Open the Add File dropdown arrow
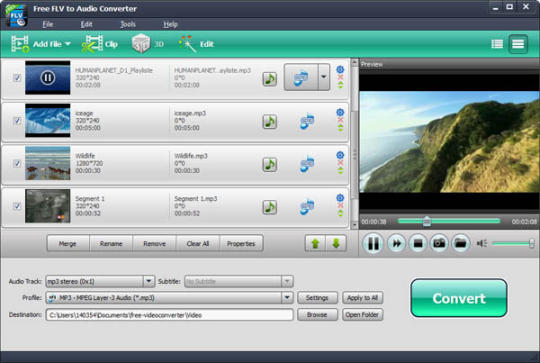 (x=68, y=44)
